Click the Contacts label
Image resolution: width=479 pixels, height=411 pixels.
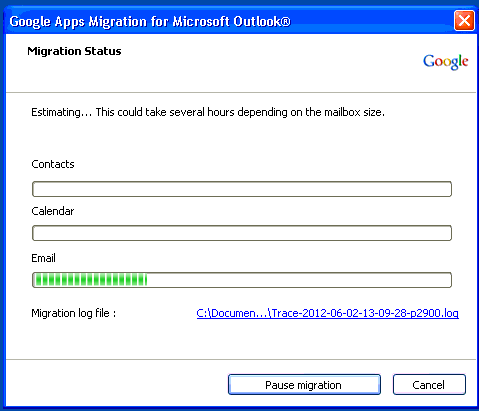(53, 164)
